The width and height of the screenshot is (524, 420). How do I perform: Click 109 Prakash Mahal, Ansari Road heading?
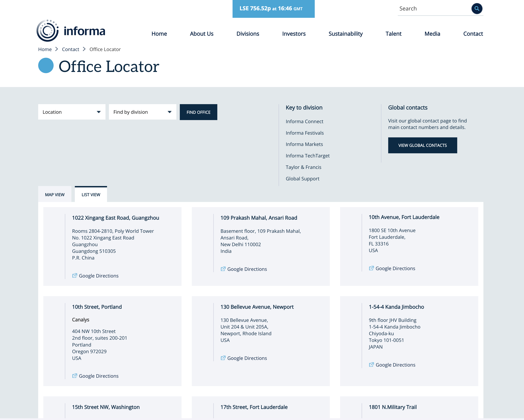(x=259, y=218)
